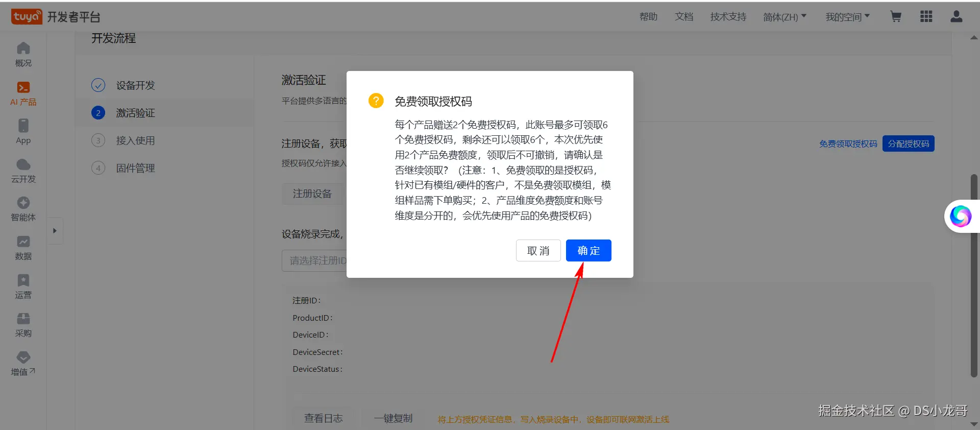Click the ProductID label
The image size is (980, 430).
312,318
